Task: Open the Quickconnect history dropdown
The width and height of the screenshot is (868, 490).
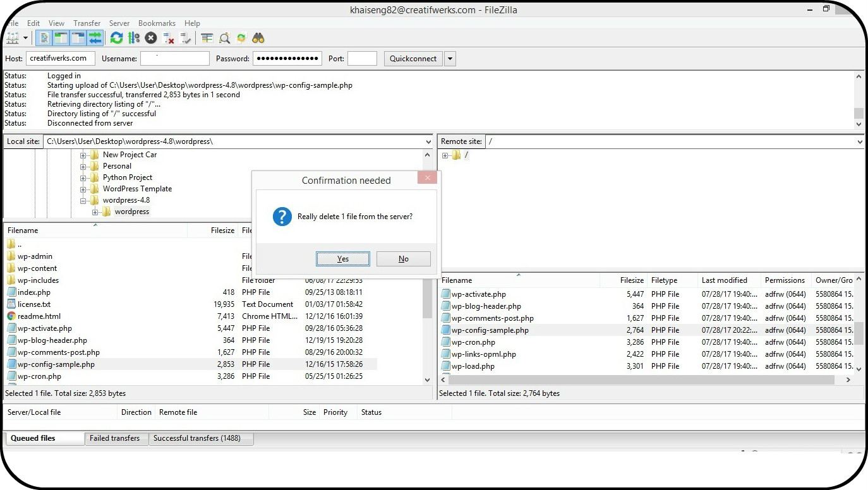Action: [450, 59]
